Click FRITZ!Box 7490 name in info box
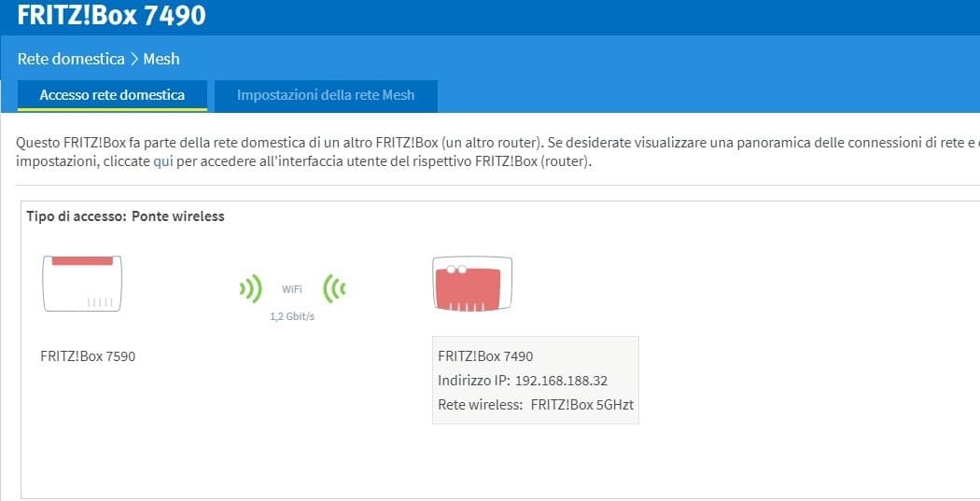 [x=485, y=356]
